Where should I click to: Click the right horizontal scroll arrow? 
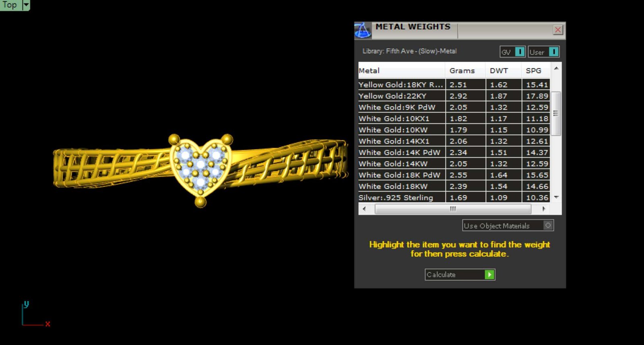[x=544, y=209]
